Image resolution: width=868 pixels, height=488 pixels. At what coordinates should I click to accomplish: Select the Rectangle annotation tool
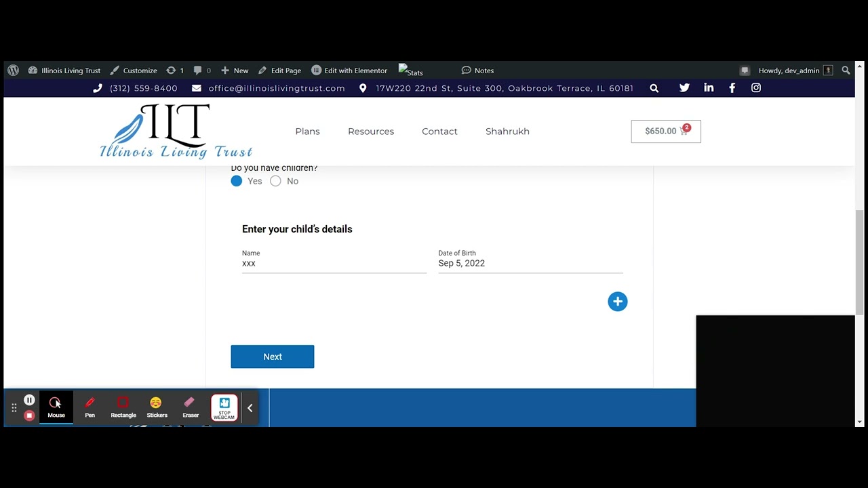tap(123, 408)
